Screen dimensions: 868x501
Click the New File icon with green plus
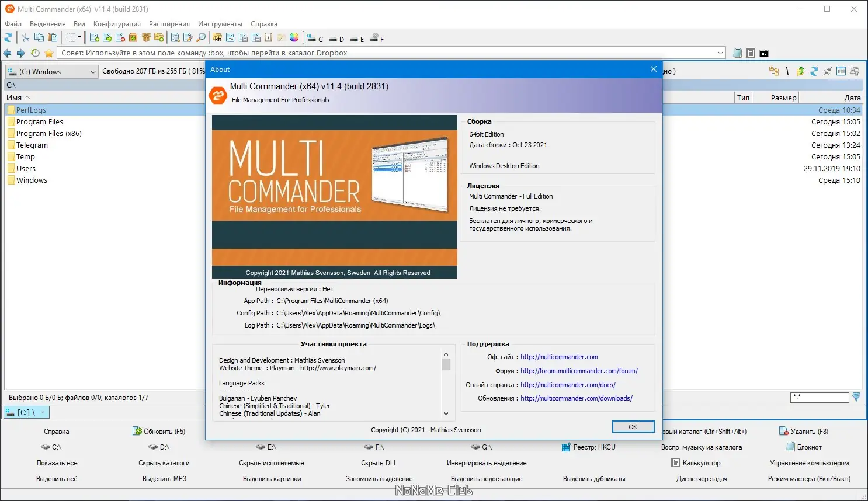pyautogui.click(x=95, y=37)
